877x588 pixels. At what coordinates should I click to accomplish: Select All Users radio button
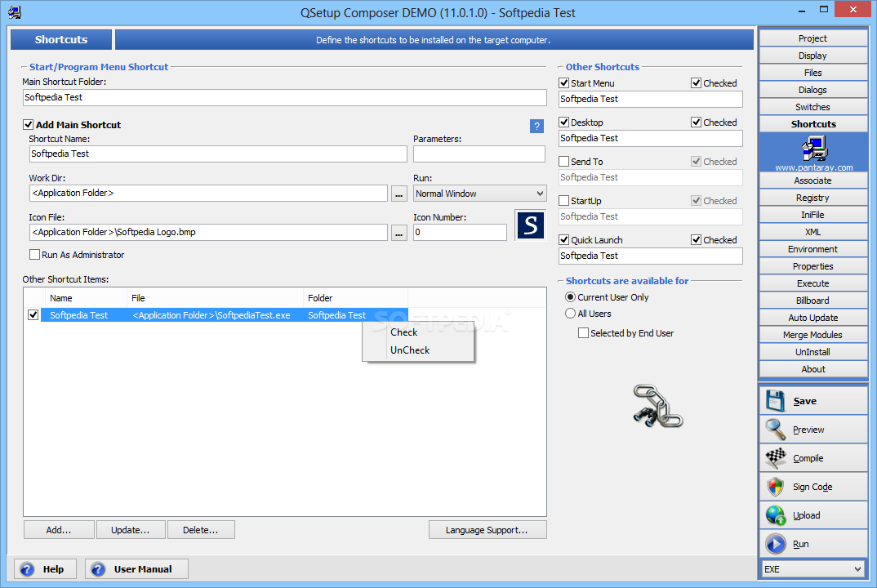click(x=570, y=314)
